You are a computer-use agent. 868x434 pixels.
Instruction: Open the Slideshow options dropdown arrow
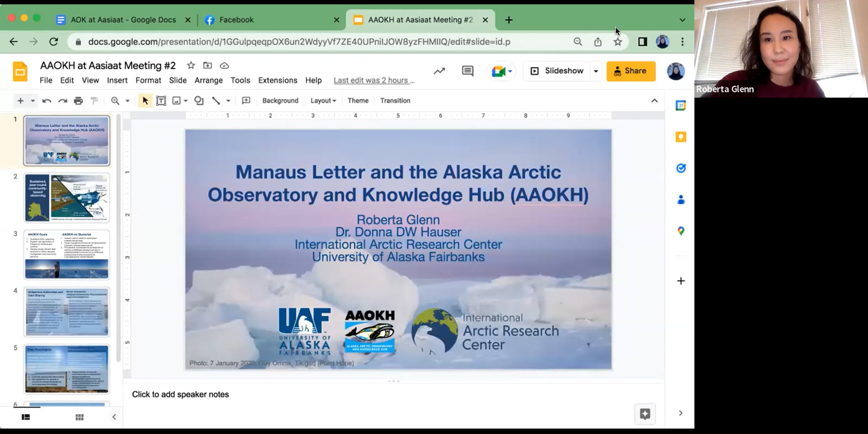[x=596, y=71]
